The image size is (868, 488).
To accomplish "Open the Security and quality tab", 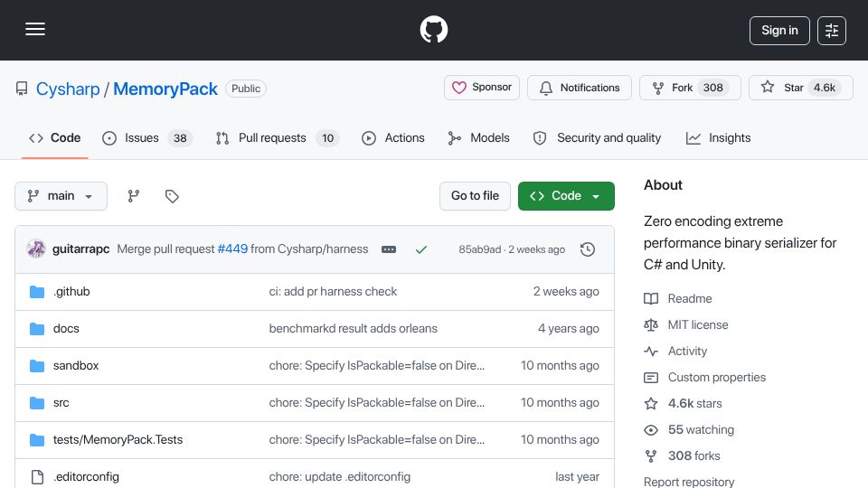I will pos(598,137).
